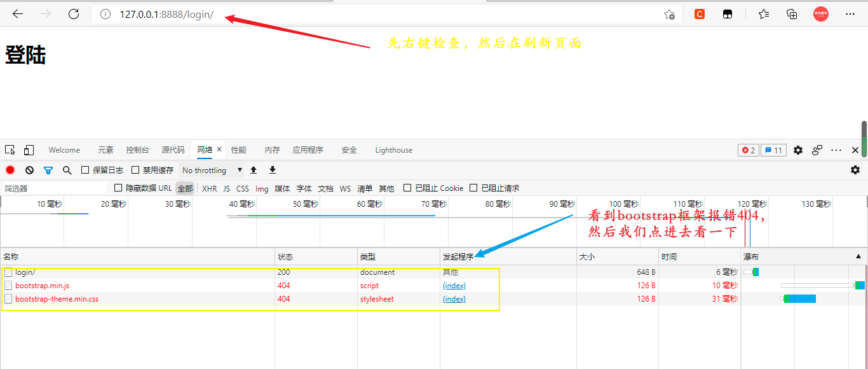Check 隐藏数据 URL option

click(x=118, y=188)
